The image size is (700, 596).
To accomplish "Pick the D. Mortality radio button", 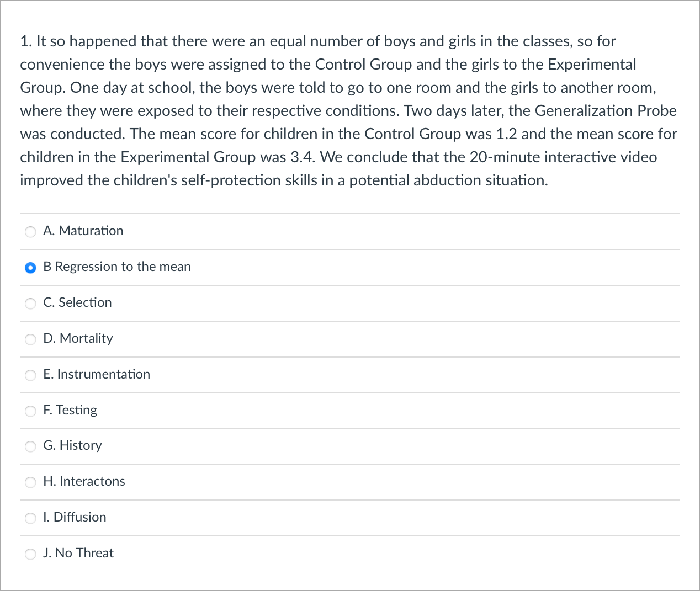I will 30,339.
